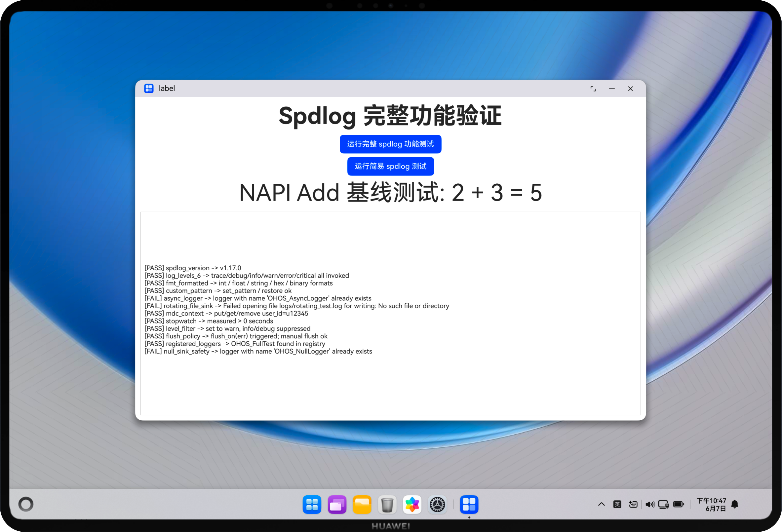This screenshot has width=782, height=532.
Task: Select the null_sink_safety FAIL line
Action: 258,351
